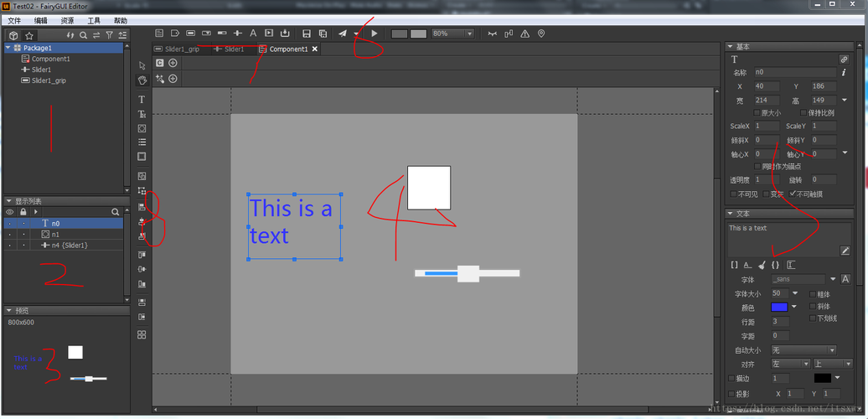Click the new component icon in top toolbar
Viewport: 868px width, 419px height.
159,34
